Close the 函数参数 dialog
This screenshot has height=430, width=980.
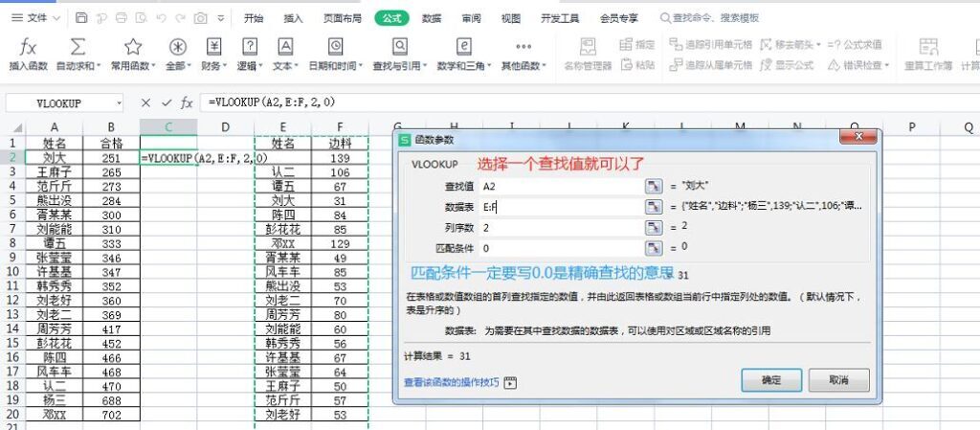point(857,138)
